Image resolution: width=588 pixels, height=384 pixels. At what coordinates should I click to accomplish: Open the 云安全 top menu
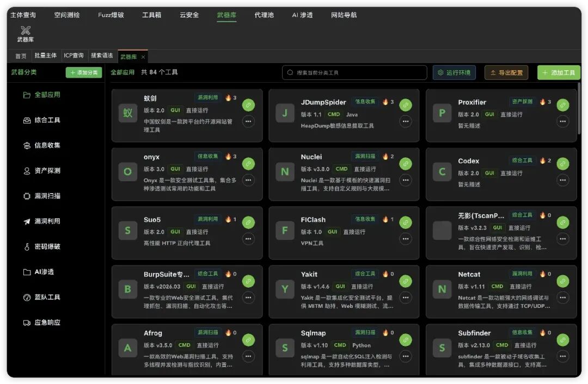(x=189, y=15)
